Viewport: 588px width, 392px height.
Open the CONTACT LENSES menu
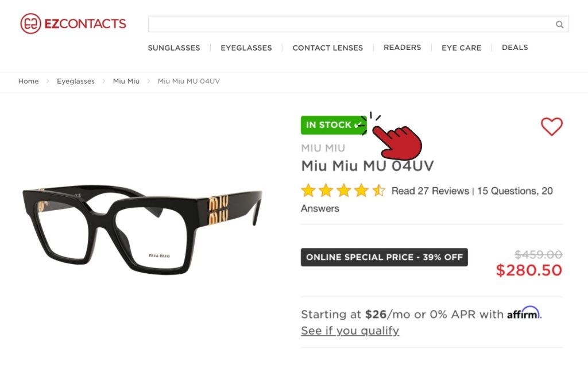(327, 48)
